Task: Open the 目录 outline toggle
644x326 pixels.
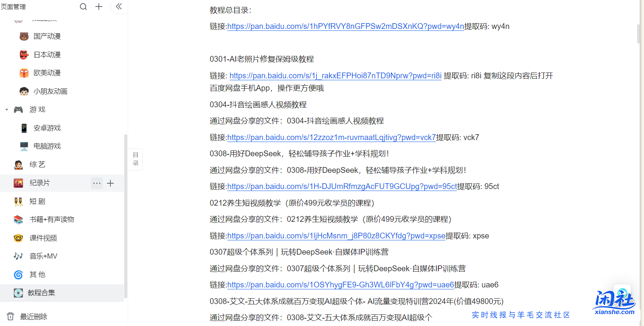Action: point(135,159)
